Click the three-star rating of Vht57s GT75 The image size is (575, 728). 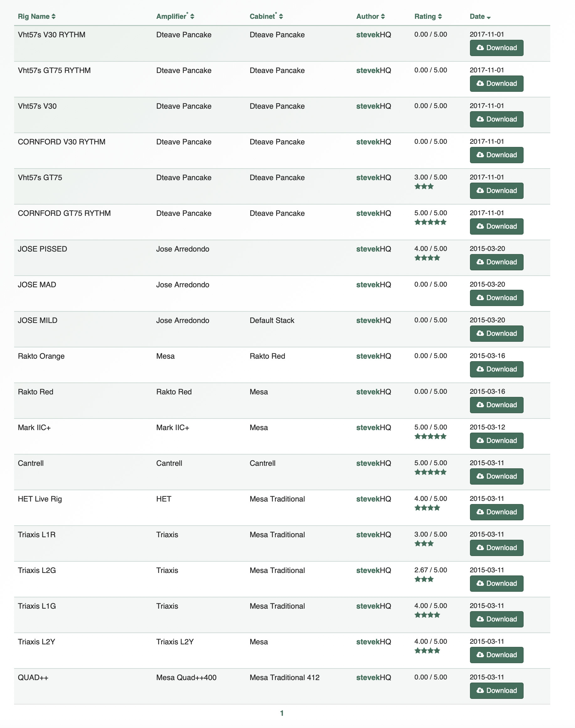click(x=424, y=186)
